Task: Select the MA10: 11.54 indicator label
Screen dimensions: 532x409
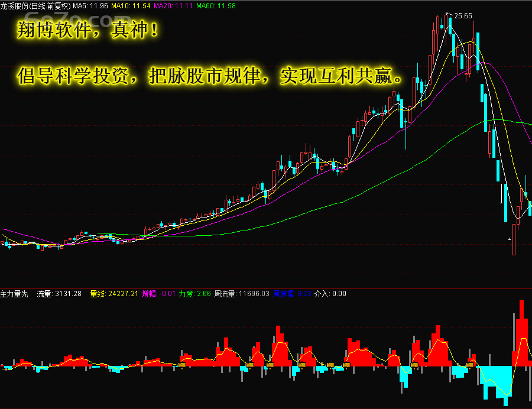Action: (131, 6)
